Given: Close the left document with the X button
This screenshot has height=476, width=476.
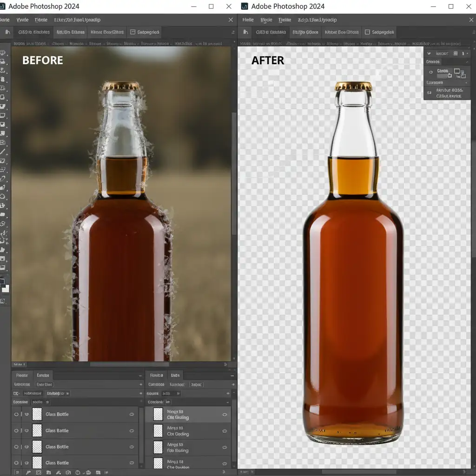Looking at the screenshot, I should click(x=231, y=20).
